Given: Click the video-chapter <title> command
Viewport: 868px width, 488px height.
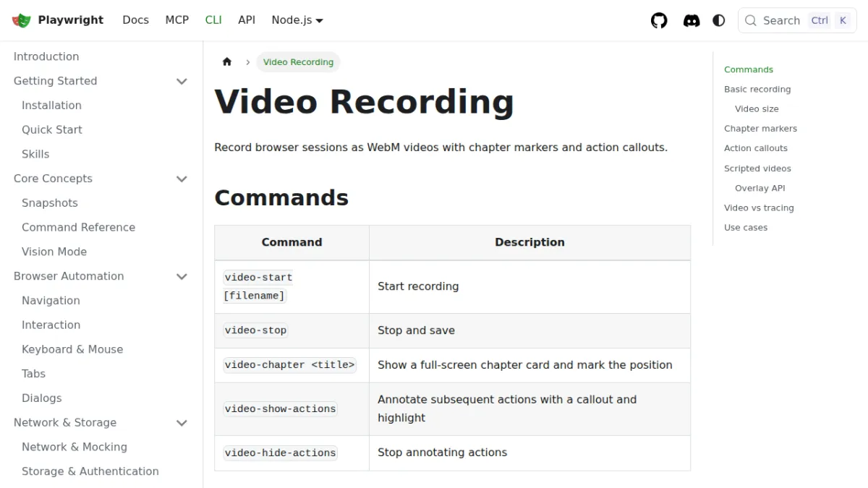Looking at the screenshot, I should tap(290, 365).
